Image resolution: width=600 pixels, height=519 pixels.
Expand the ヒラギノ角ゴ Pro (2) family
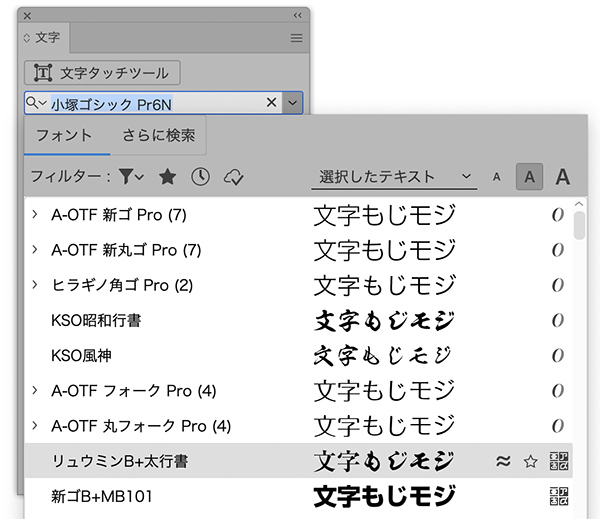pos(35,285)
